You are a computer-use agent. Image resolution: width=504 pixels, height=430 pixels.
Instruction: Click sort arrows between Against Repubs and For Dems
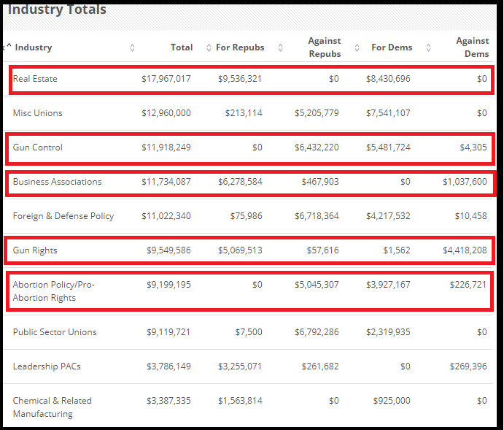pos(357,47)
